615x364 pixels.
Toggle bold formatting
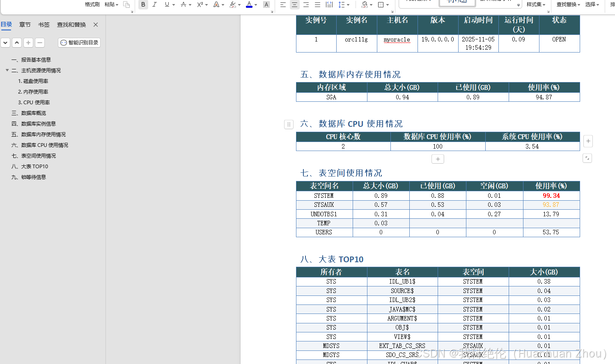coord(143,5)
